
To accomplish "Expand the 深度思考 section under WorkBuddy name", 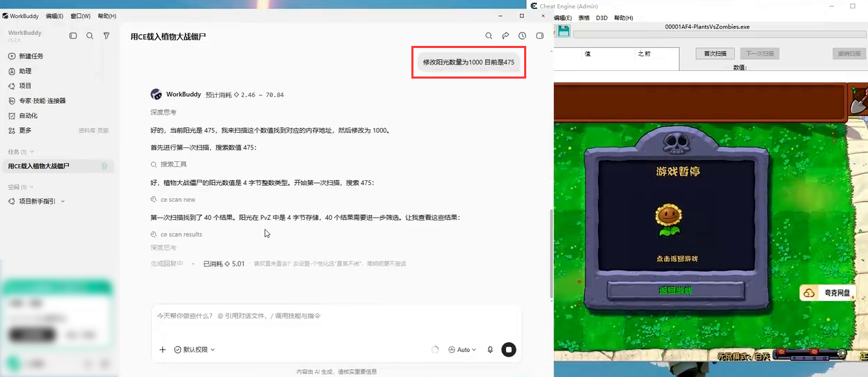I will pyautogui.click(x=164, y=112).
